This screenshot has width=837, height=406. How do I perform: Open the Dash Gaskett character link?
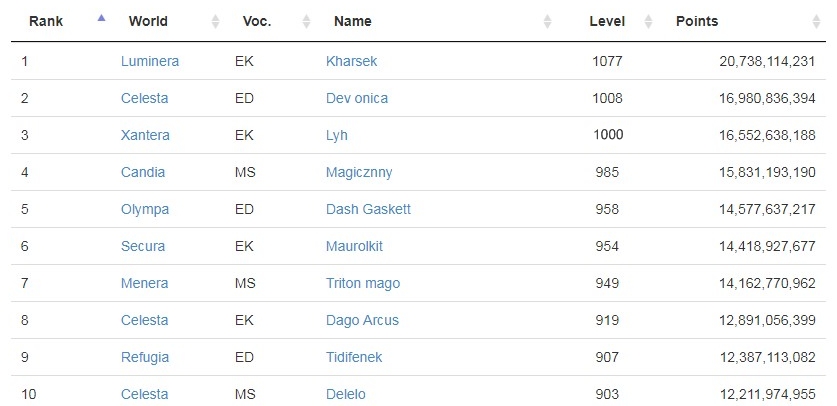[x=368, y=209]
